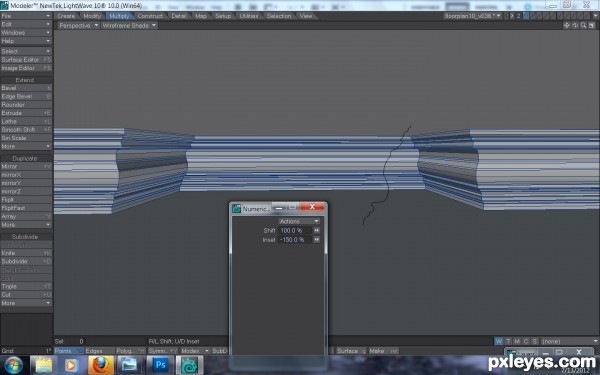
Task: Click the viewport rotate icon
Action: (575, 25)
